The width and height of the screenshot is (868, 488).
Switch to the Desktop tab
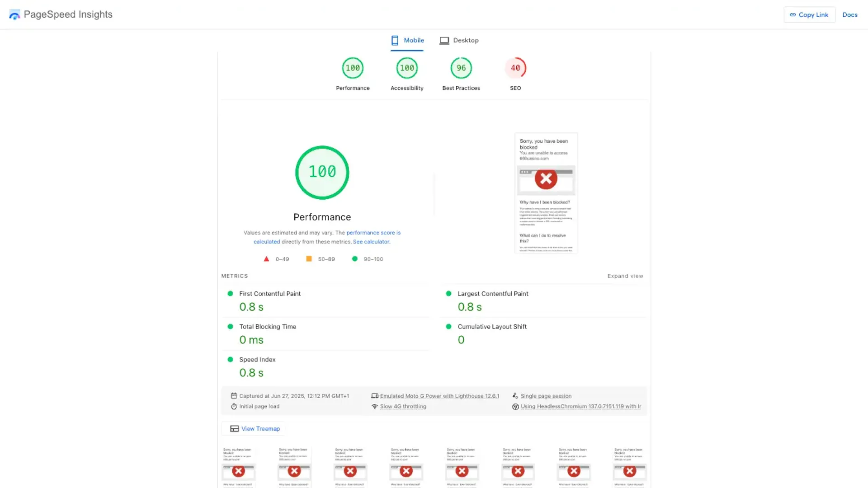pyautogui.click(x=459, y=40)
